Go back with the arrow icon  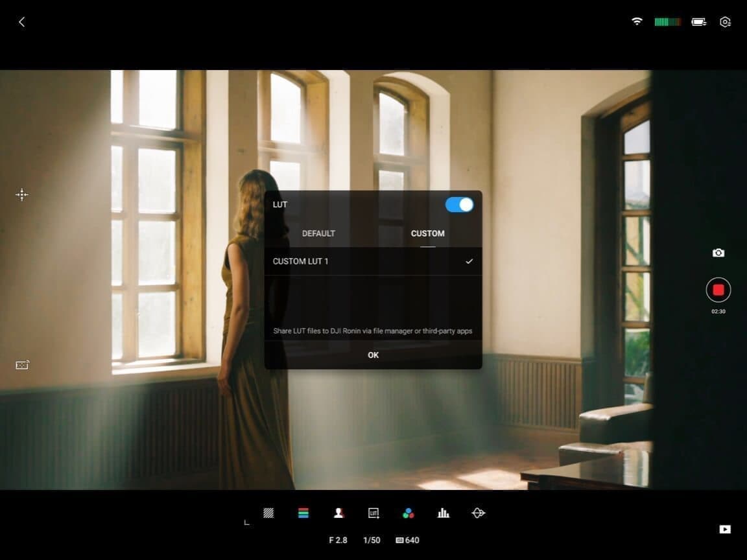(21, 22)
